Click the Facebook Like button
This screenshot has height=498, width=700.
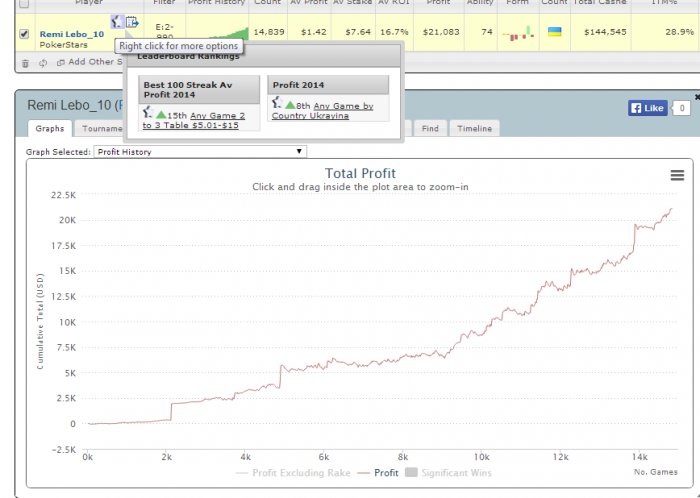pyautogui.click(x=647, y=108)
